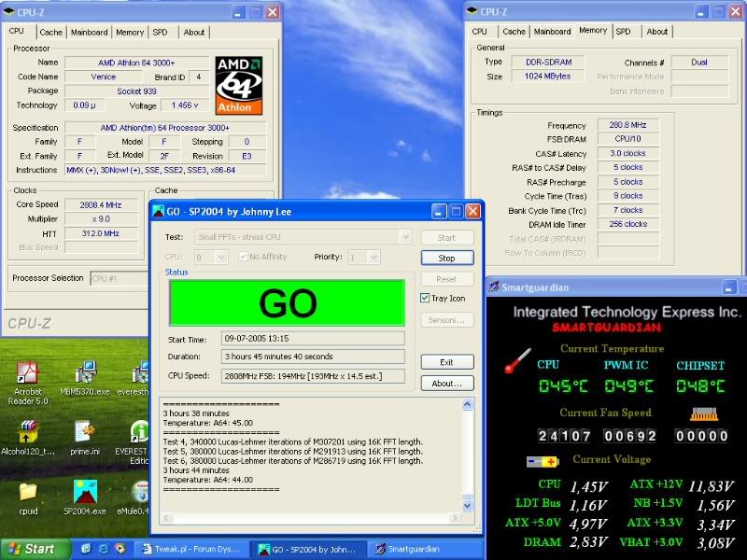Switch to Cache tab in CPU-Z memory window
The image size is (747, 560).
pyautogui.click(x=514, y=32)
